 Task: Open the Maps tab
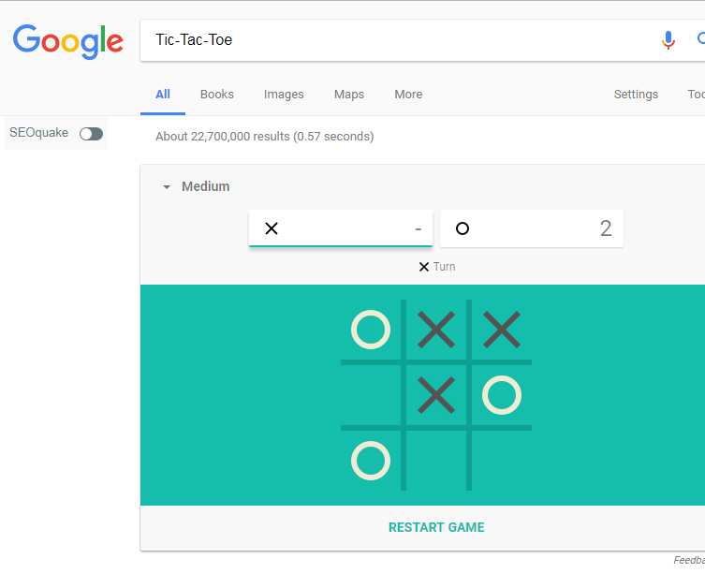click(x=349, y=95)
